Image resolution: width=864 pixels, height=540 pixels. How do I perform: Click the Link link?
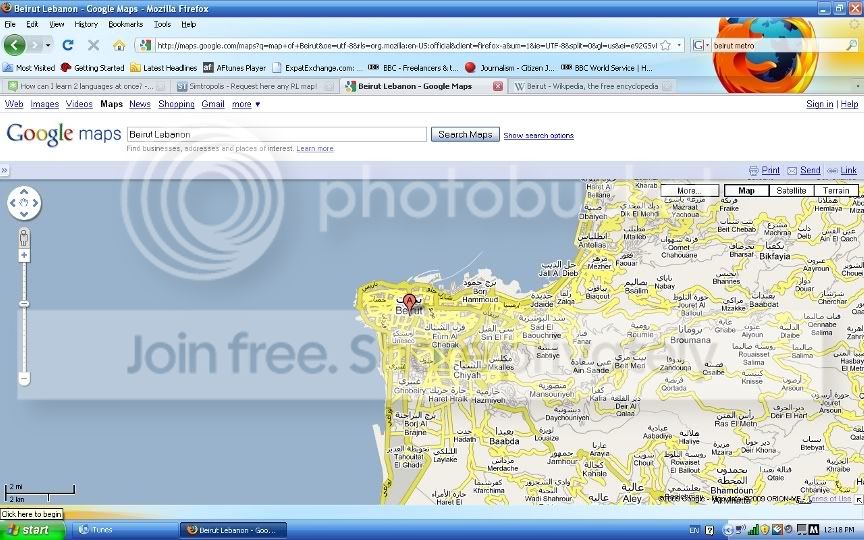(848, 170)
